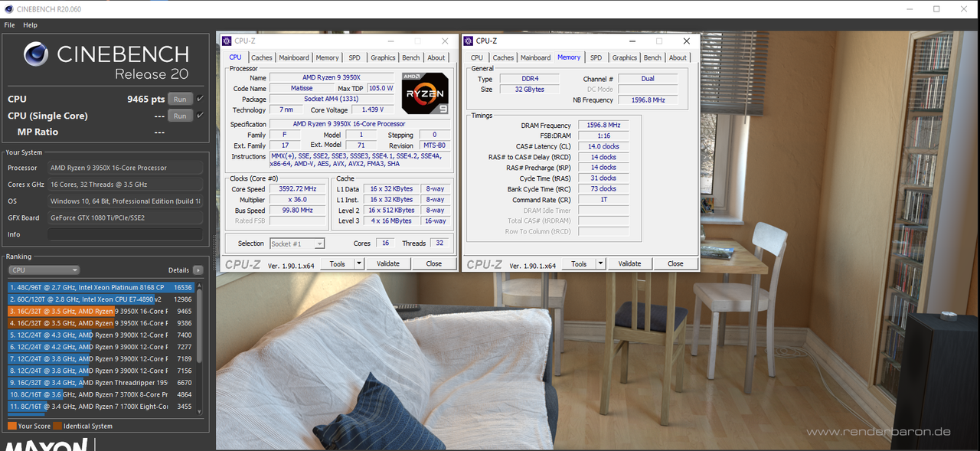This screenshot has width=980, height=451.
Task: Switch to SPD tab in left CPU-Z
Action: click(x=354, y=57)
